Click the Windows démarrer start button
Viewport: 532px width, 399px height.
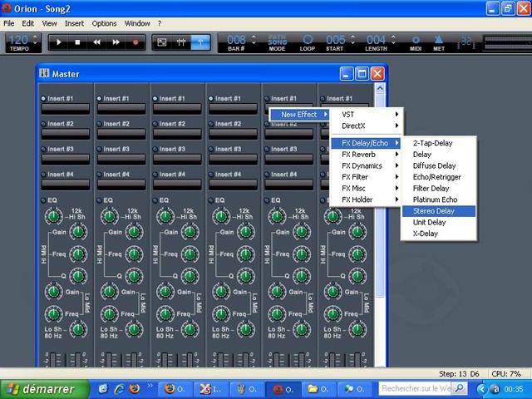point(44,389)
